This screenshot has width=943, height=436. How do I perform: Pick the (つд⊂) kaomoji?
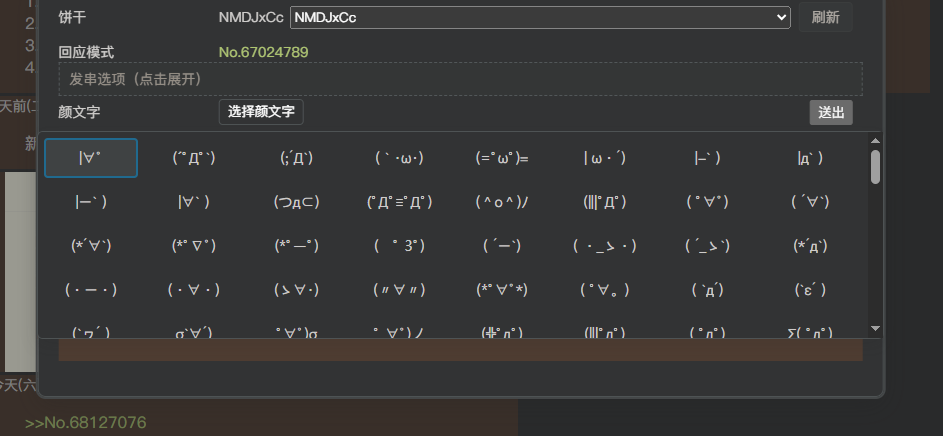coord(296,202)
